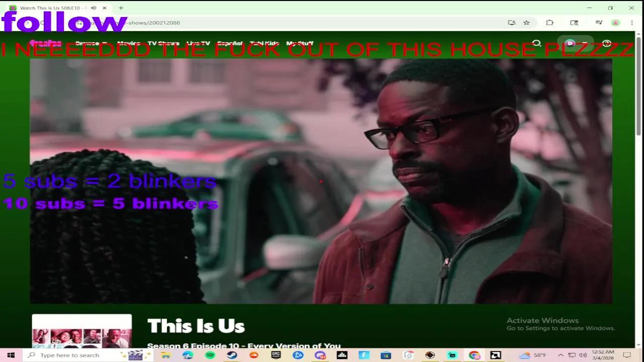Expand the Browse menu
This screenshot has width=644, height=362.
coord(91,43)
